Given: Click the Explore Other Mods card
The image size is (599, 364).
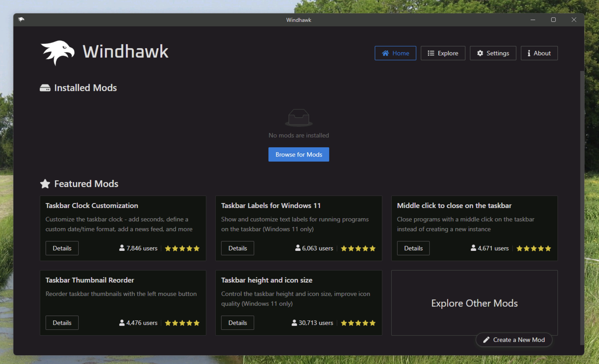Looking at the screenshot, I should tap(474, 303).
